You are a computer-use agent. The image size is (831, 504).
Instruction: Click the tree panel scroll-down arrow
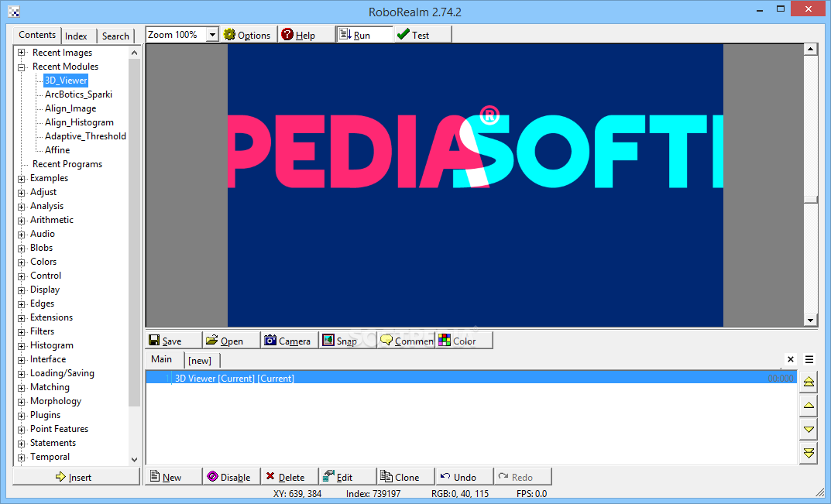134,459
